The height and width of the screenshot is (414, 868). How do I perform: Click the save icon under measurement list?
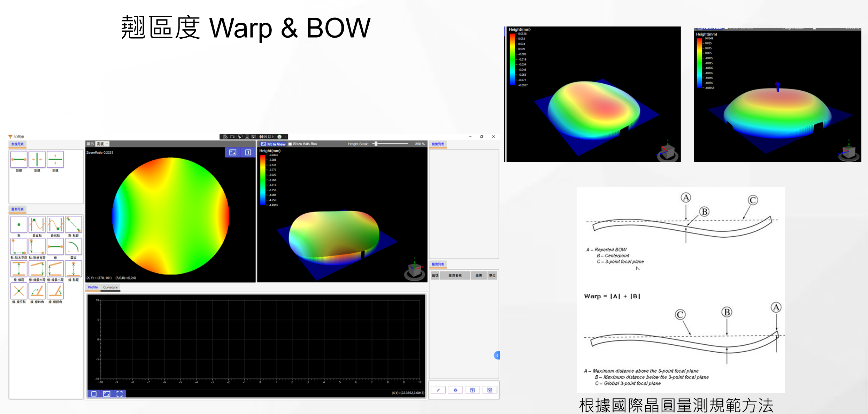[x=473, y=390]
